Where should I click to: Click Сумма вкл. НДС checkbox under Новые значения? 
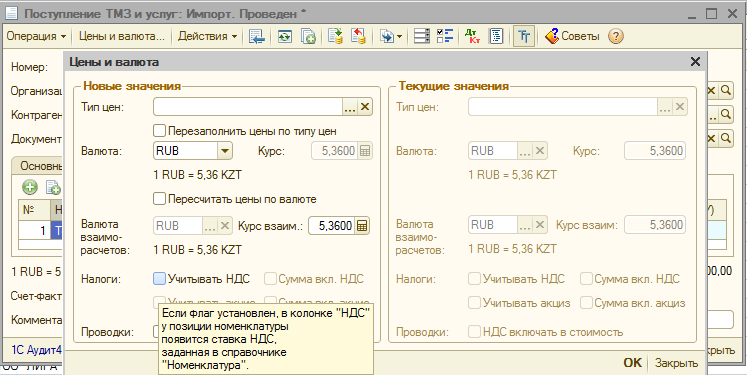click(x=271, y=279)
